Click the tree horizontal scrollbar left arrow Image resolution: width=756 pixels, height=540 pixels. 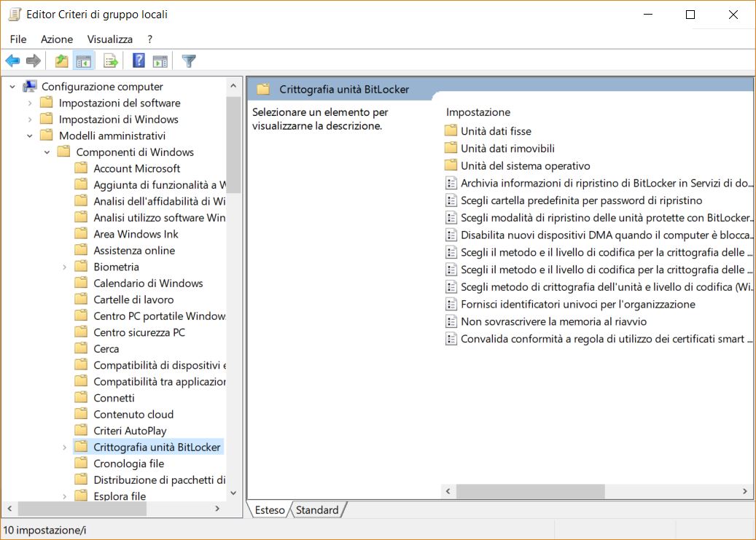(x=9, y=508)
